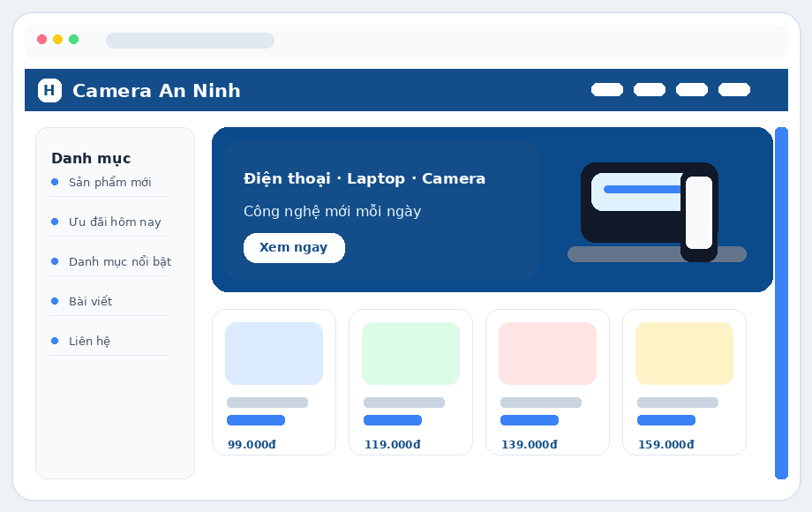Open the Camera An Ninh site title

click(156, 91)
